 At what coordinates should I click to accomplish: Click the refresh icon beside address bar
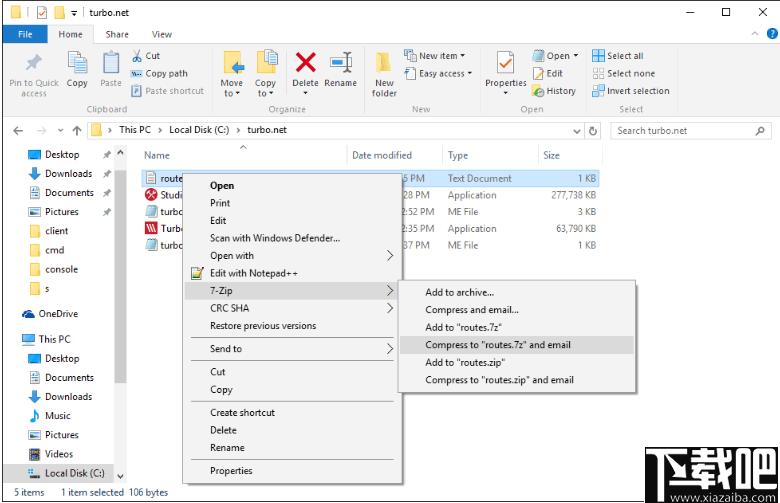[592, 131]
